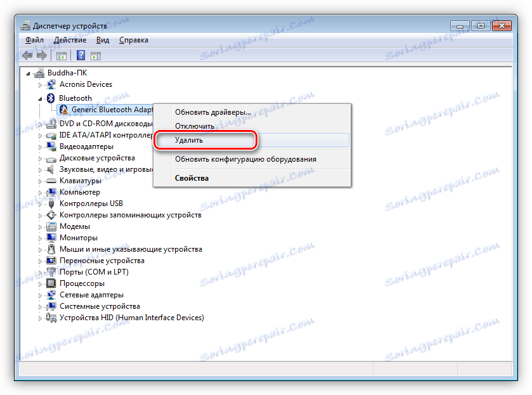Click the Generic Bluetooth Adapter warning icon

click(63, 110)
